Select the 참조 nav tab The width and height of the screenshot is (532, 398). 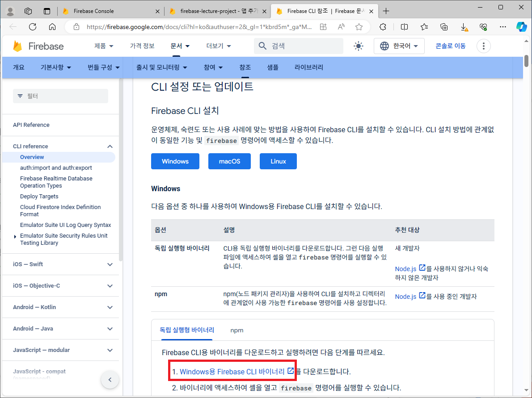pyautogui.click(x=245, y=67)
